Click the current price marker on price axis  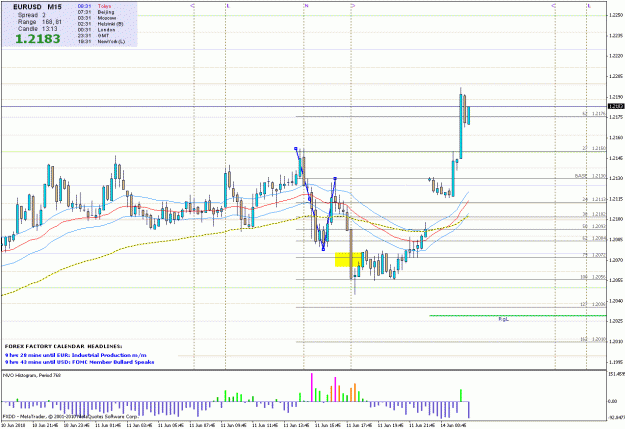click(616, 106)
